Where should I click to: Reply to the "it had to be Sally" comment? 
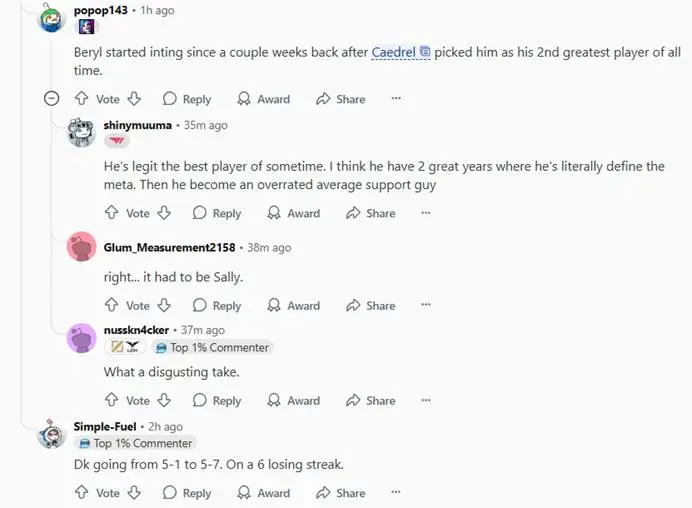pos(217,305)
